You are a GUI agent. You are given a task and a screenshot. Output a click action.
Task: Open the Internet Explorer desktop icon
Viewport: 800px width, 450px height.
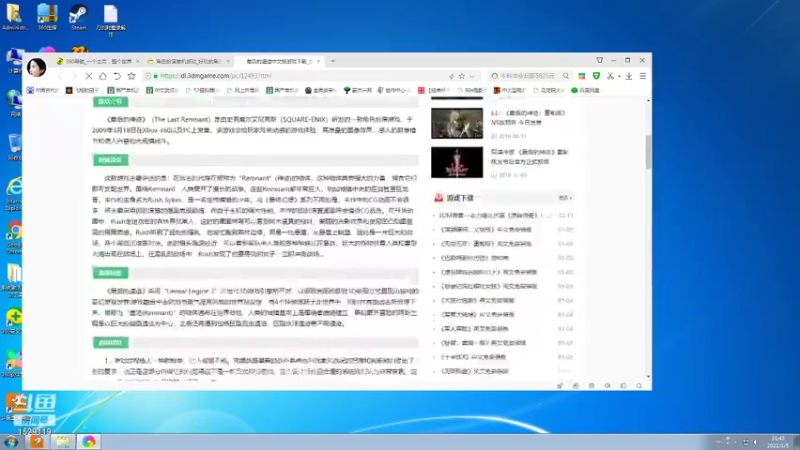click(x=14, y=194)
